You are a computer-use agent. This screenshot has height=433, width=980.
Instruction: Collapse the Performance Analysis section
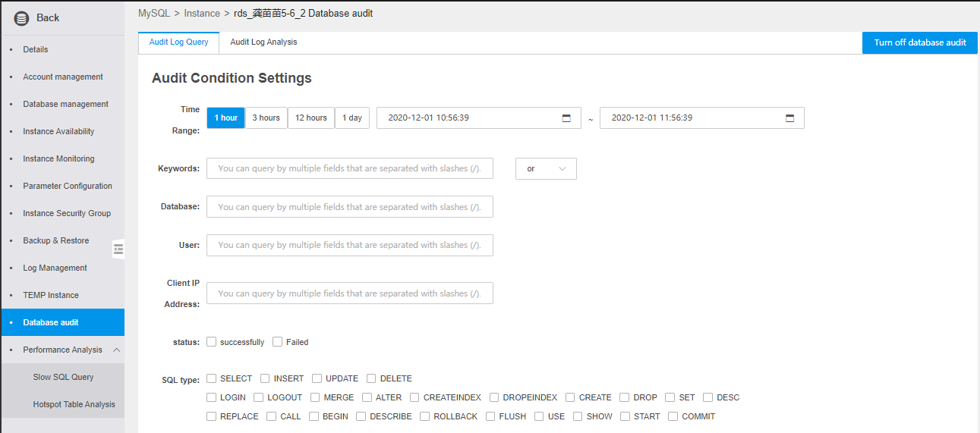pyautogui.click(x=117, y=350)
